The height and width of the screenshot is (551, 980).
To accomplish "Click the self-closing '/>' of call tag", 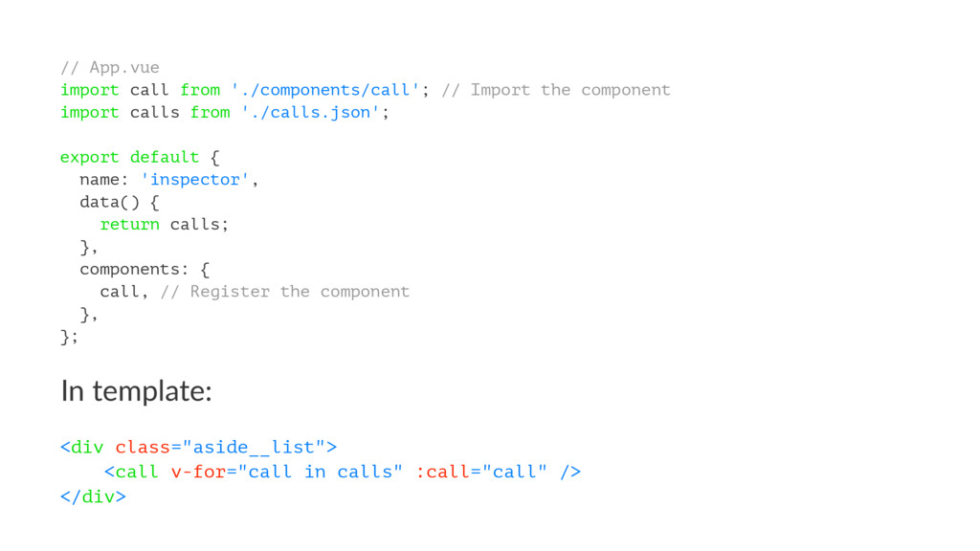I will [x=570, y=472].
